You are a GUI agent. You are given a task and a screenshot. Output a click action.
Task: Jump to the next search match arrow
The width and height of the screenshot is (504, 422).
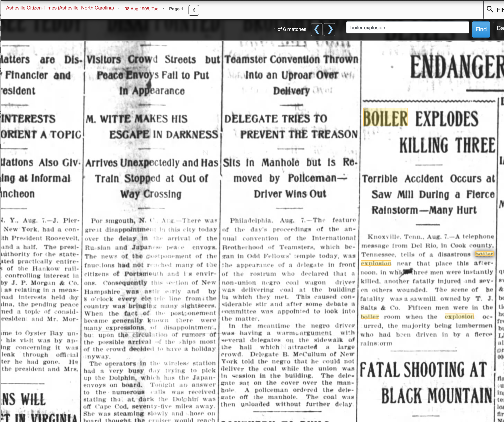[x=330, y=29]
